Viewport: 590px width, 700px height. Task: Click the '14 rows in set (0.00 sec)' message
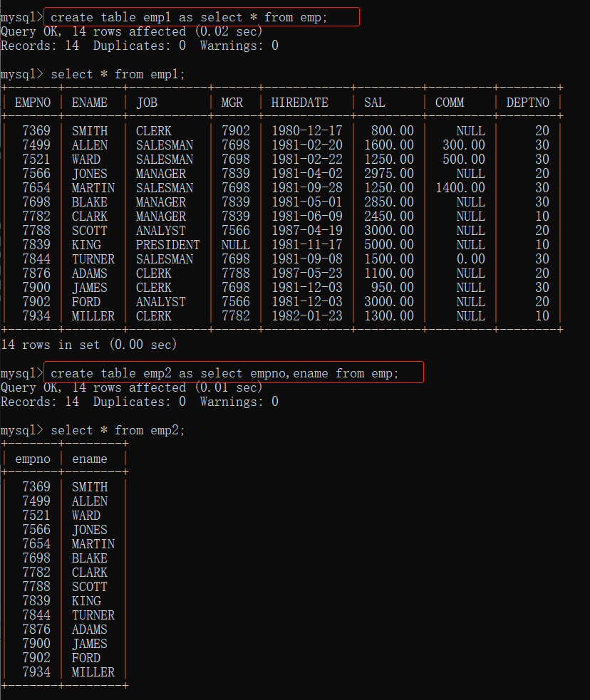pos(89,345)
